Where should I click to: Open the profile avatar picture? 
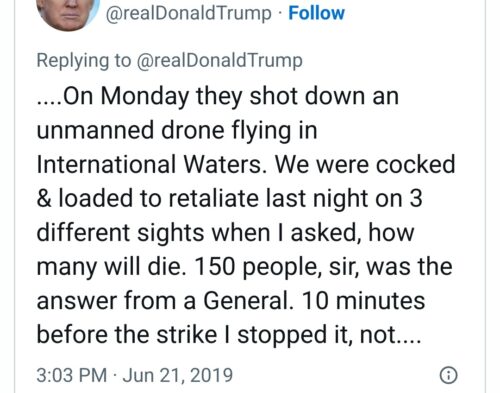(x=68, y=14)
